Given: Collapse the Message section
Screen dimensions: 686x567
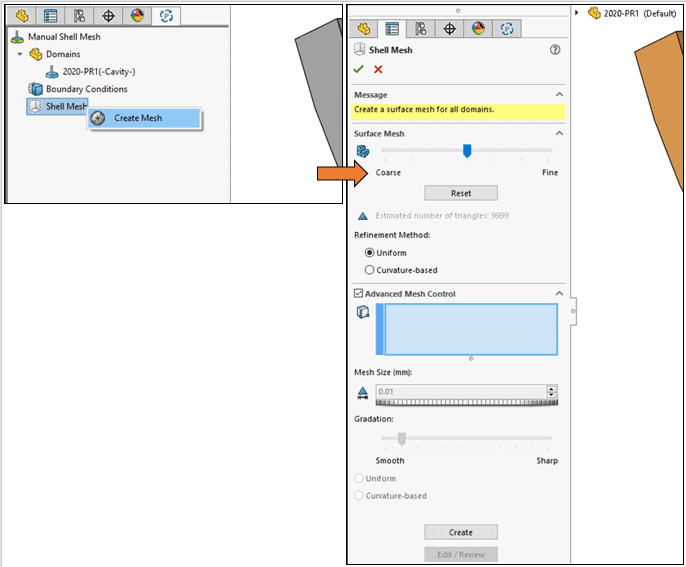Looking at the screenshot, I should point(559,94).
